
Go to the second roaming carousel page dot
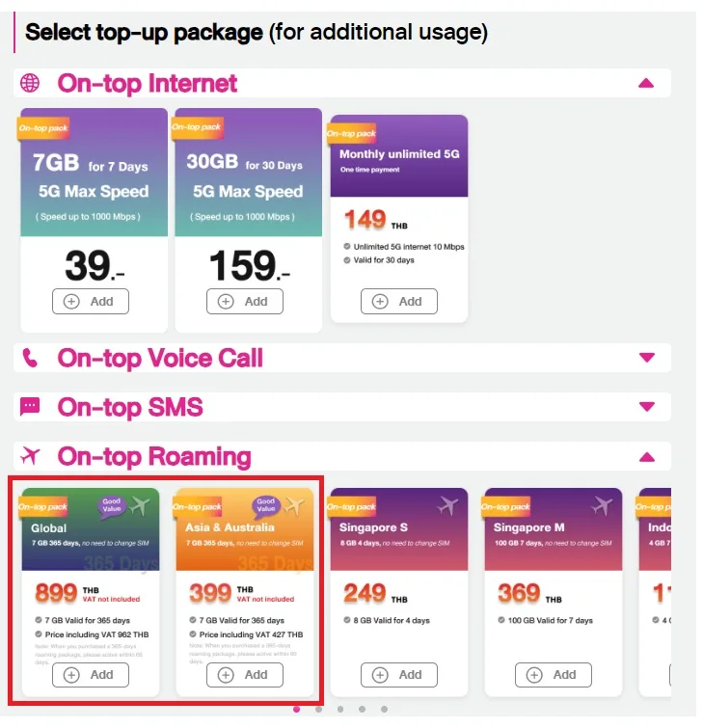click(318, 709)
